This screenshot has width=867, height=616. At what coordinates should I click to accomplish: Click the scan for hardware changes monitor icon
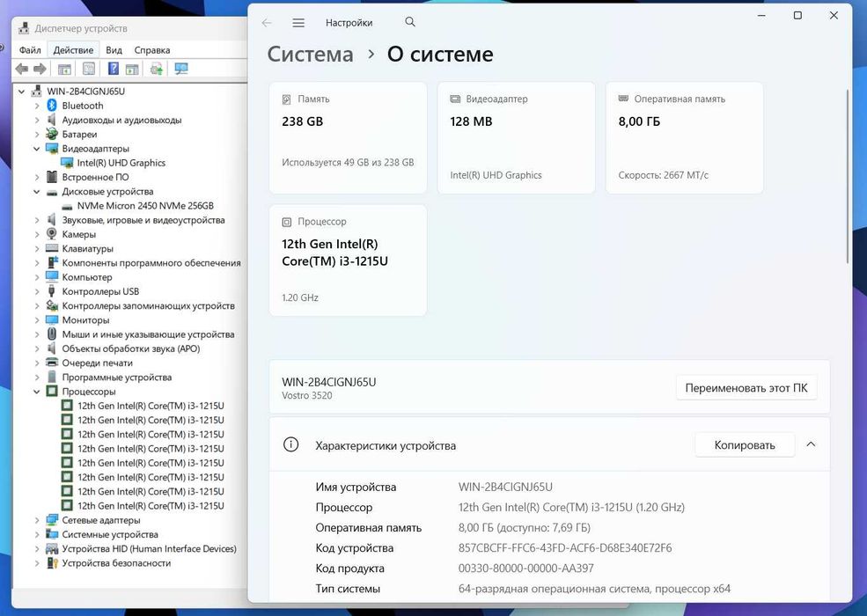click(x=180, y=69)
